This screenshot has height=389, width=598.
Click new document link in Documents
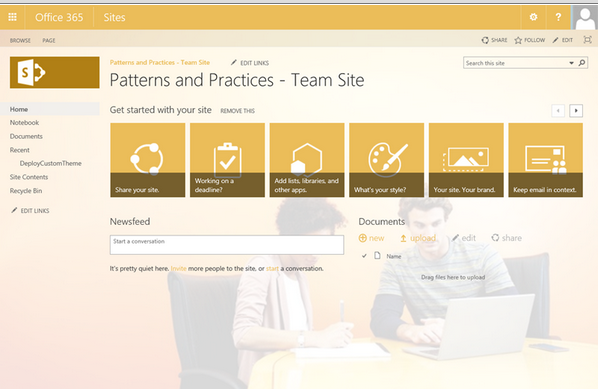coord(371,238)
